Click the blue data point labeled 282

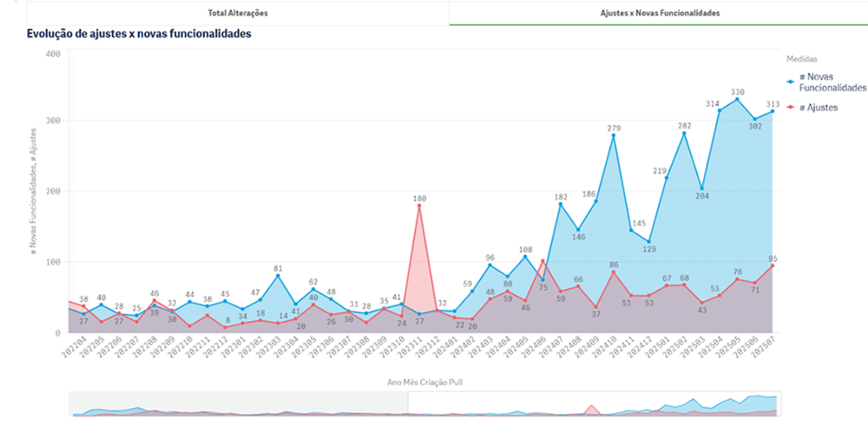click(x=684, y=133)
